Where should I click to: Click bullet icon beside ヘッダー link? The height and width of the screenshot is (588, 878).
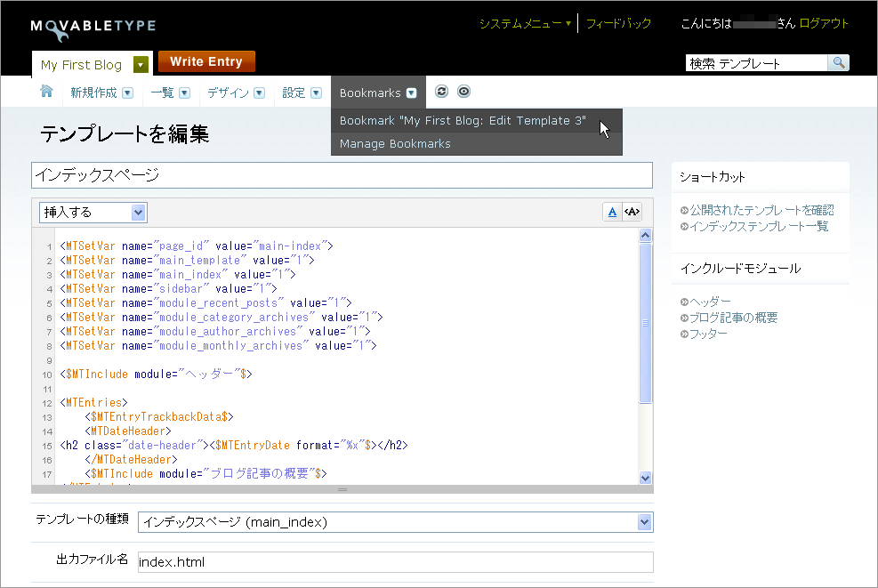pos(684,302)
